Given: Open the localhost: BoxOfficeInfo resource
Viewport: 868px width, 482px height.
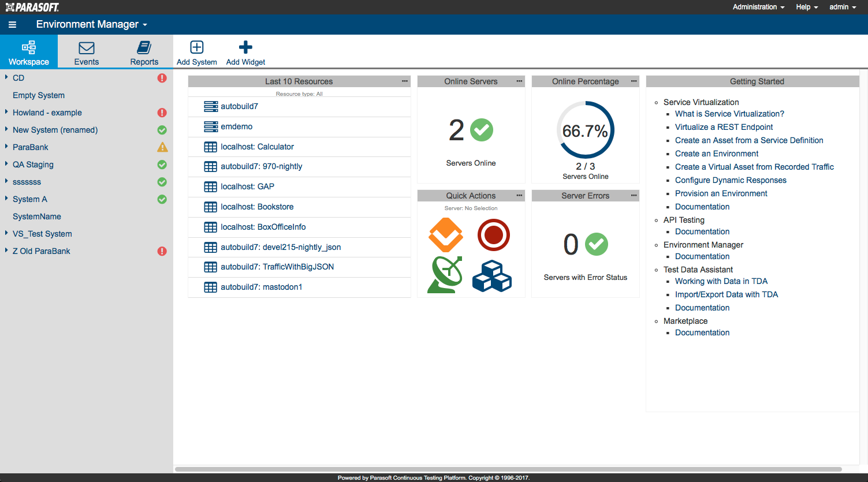Looking at the screenshot, I should point(263,227).
